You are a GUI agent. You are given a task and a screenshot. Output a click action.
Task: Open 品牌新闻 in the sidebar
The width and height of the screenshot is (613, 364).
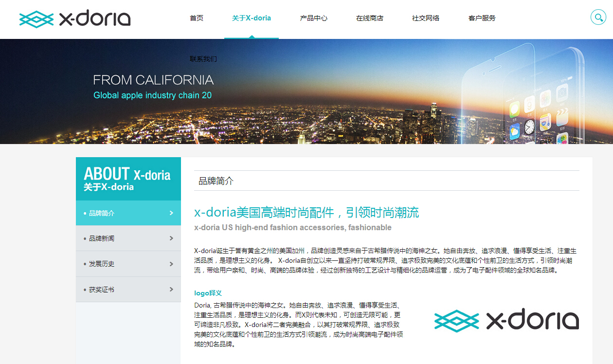pos(128,238)
